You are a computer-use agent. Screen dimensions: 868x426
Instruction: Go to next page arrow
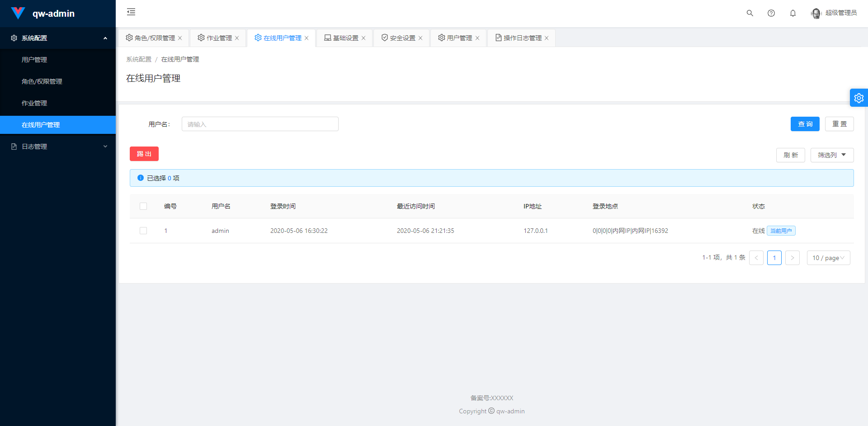click(x=793, y=258)
